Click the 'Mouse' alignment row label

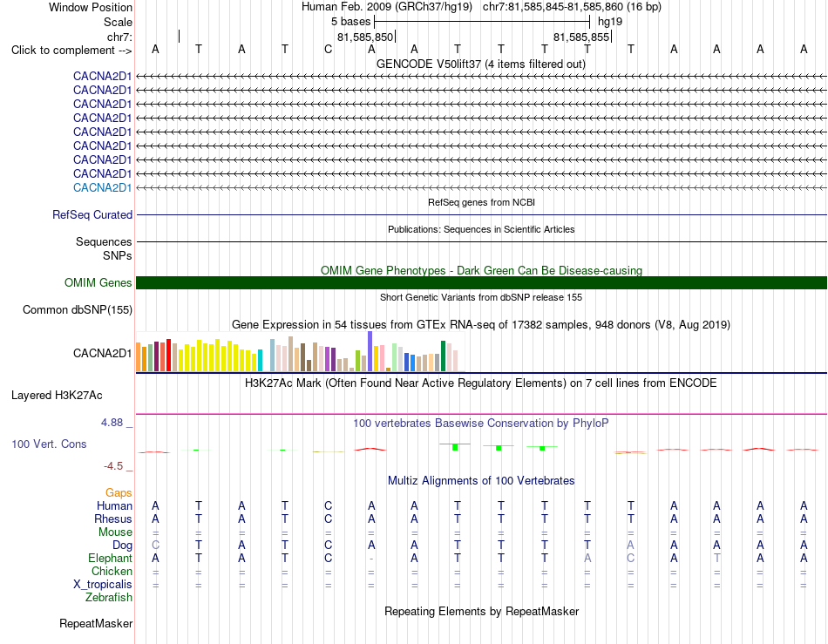(x=115, y=532)
